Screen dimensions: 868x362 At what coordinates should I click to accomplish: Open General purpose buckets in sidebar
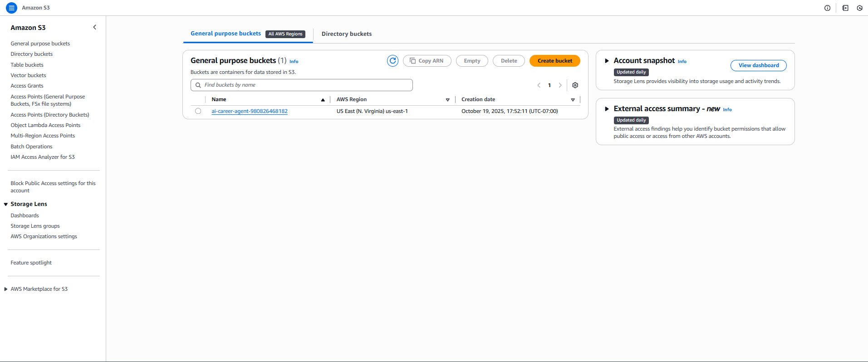[40, 44]
